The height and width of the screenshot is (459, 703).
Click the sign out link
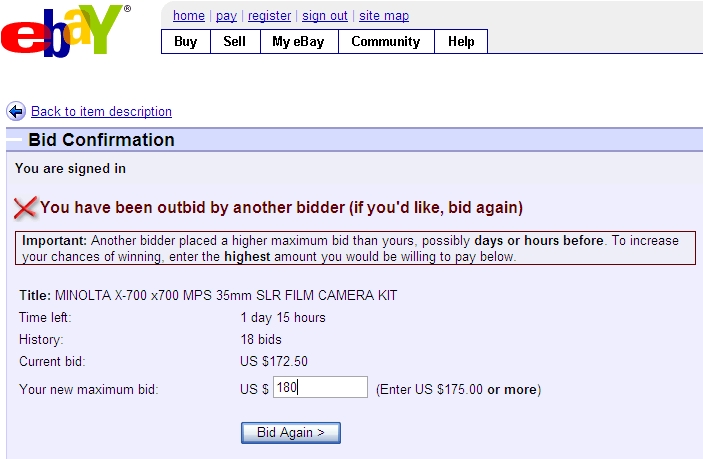pos(325,16)
